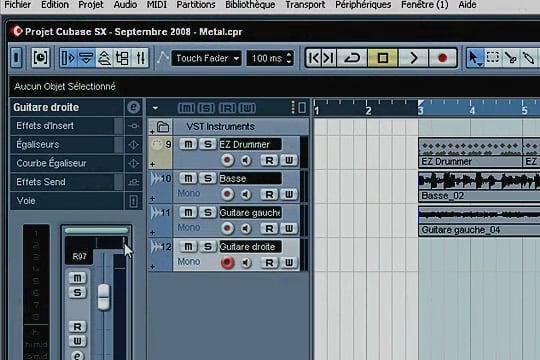Toggle global Mute button above tracks

(186, 108)
